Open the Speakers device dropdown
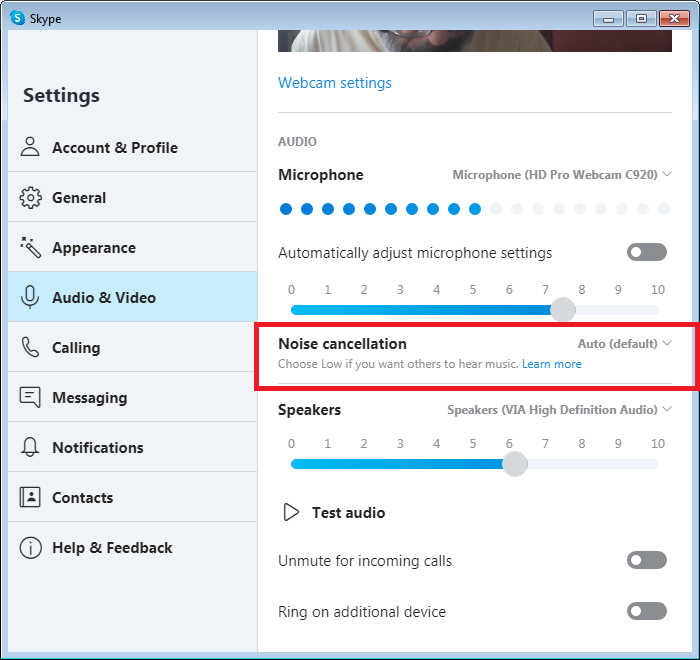This screenshot has width=700, height=660. [x=559, y=409]
